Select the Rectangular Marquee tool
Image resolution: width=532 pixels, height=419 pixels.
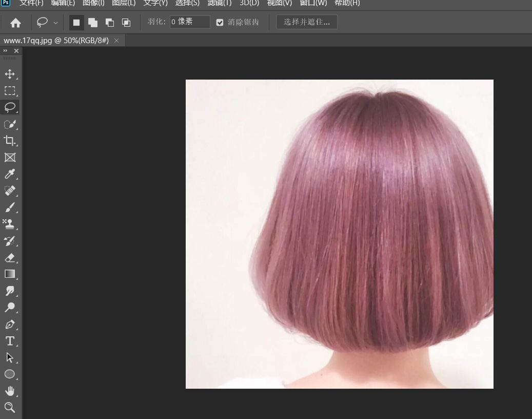(10, 91)
